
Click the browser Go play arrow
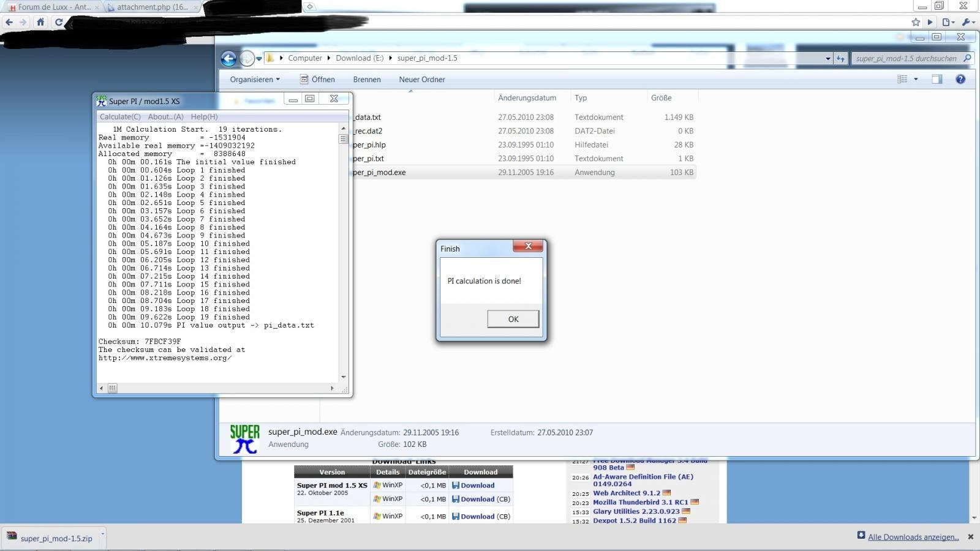(x=930, y=22)
